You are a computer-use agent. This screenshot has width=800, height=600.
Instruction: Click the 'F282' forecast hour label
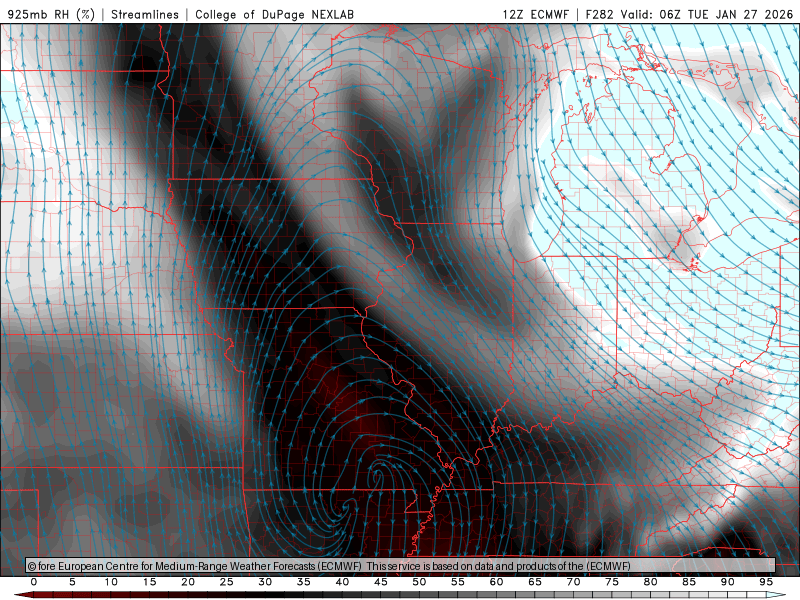599,14
